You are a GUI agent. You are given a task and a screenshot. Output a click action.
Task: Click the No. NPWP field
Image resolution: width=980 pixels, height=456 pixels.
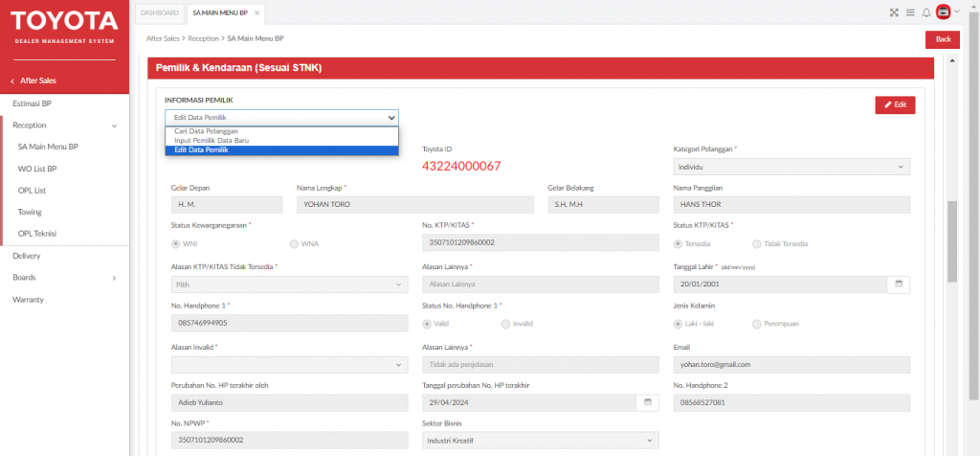pyautogui.click(x=289, y=441)
